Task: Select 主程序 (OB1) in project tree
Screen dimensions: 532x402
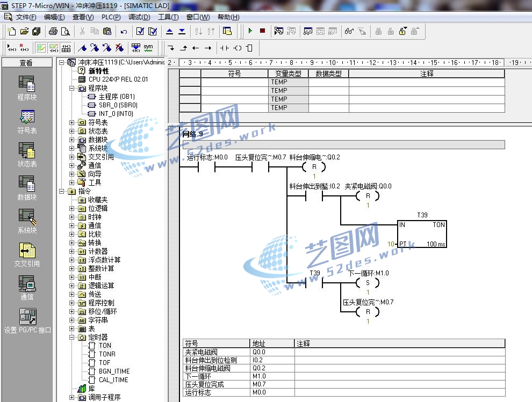Action: (117, 97)
